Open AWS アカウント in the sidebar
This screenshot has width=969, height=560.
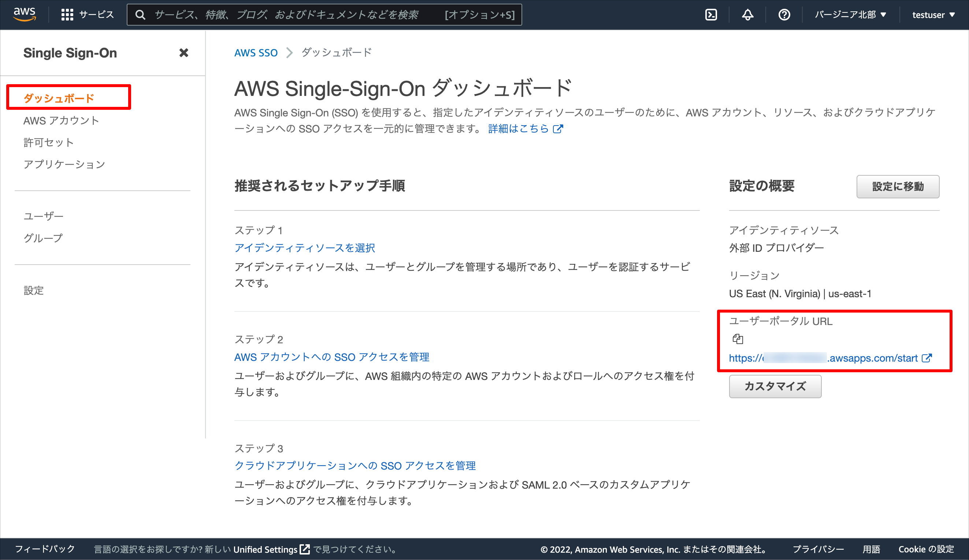click(x=61, y=120)
